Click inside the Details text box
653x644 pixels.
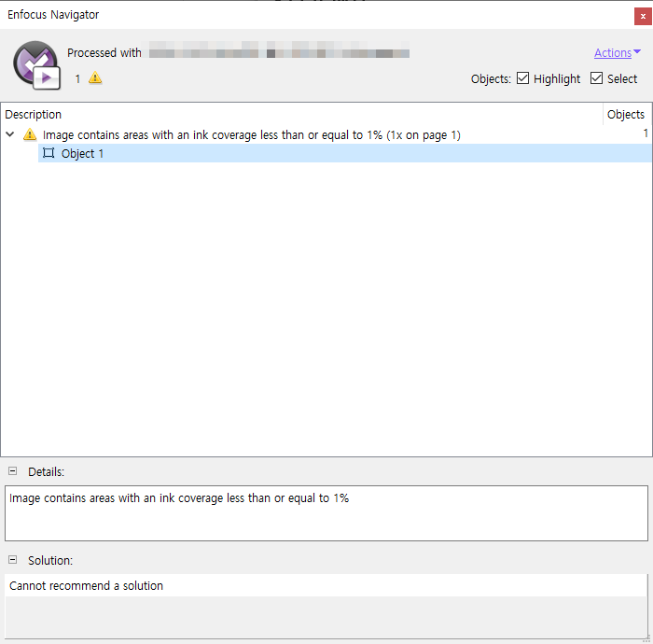tap(326, 513)
